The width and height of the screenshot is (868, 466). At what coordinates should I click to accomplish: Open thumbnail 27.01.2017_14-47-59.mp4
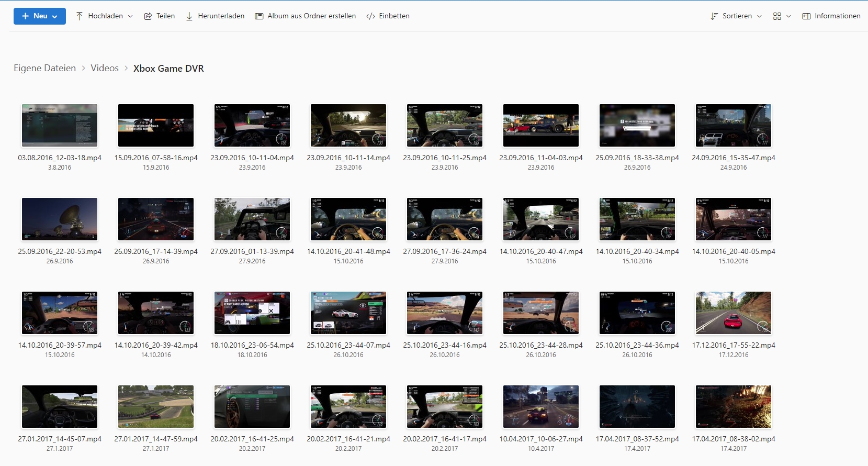(x=156, y=406)
